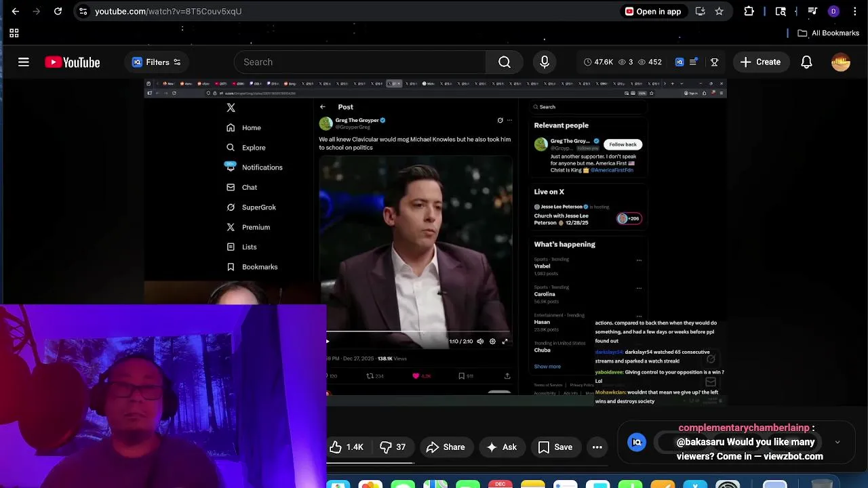Click the install app icon in the address bar

pos(701,12)
